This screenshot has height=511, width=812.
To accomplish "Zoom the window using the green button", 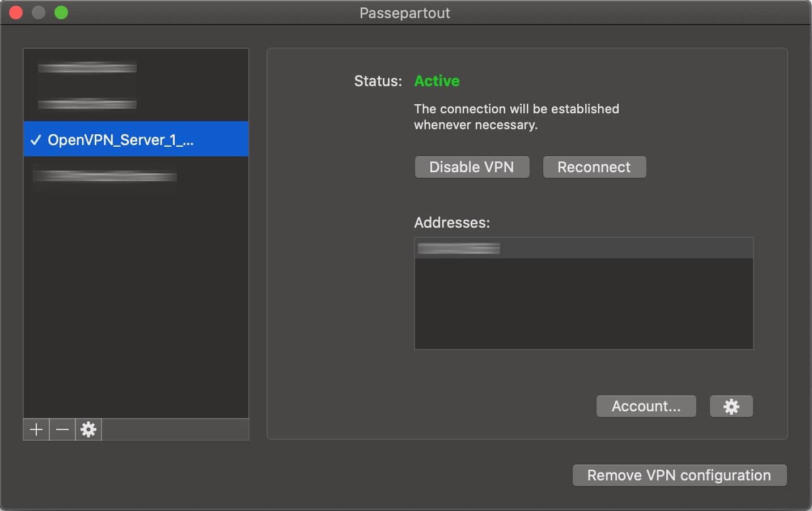I will [x=61, y=12].
